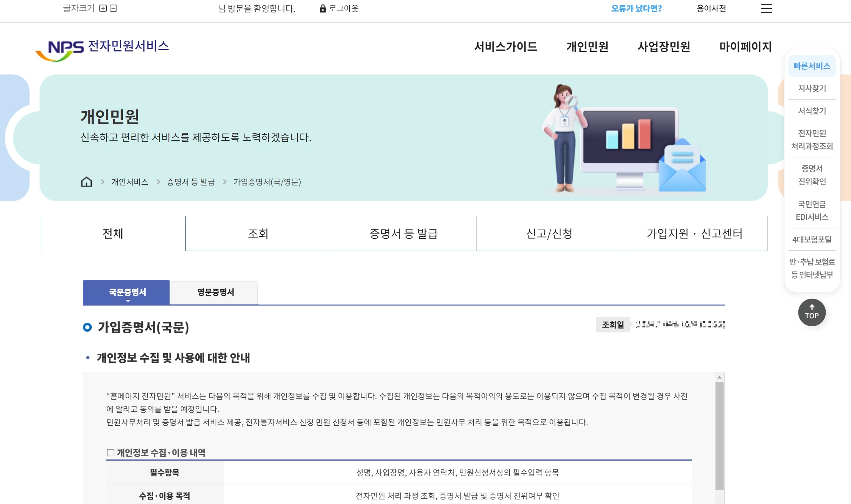The width and height of the screenshot is (851, 504).
Task: Select the 증명서 등 발급 tab
Action: (403, 233)
